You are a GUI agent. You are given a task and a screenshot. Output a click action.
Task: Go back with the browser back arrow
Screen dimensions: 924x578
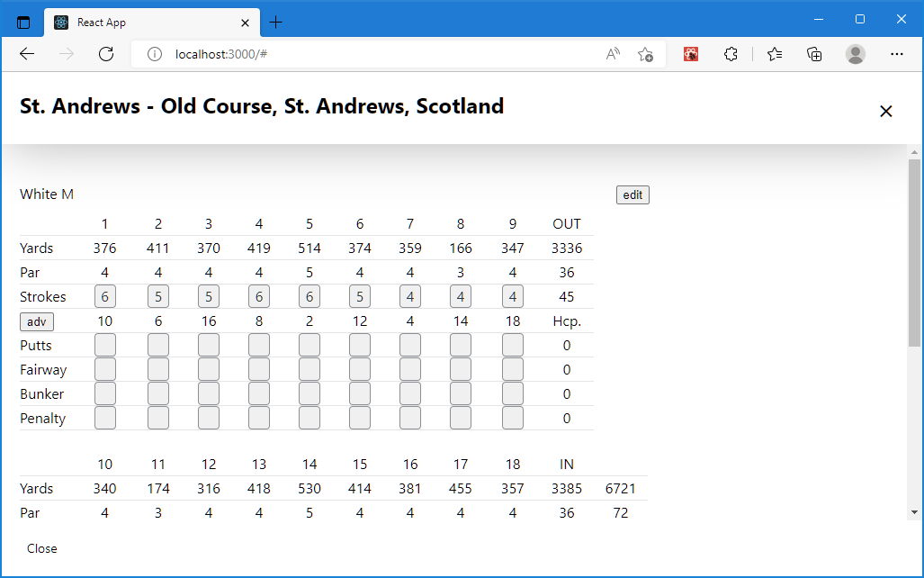pyautogui.click(x=27, y=54)
